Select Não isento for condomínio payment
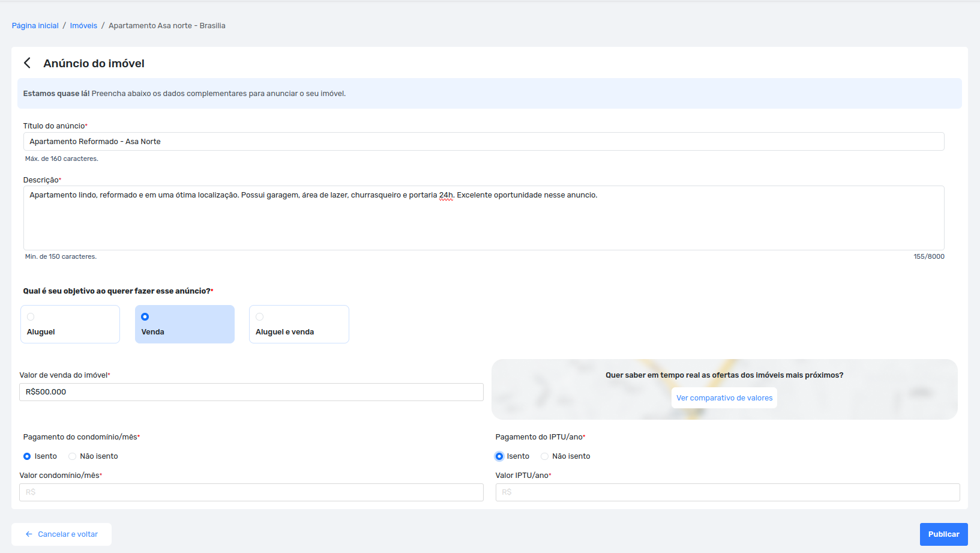This screenshot has width=980, height=553. tap(73, 456)
